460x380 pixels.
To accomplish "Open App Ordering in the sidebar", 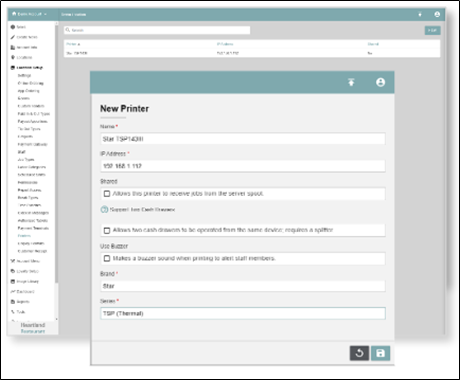I will click(x=28, y=91).
